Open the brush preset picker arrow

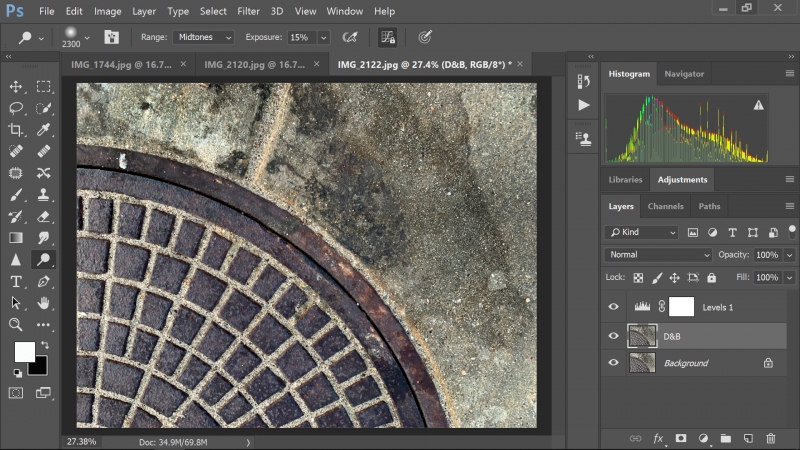(87, 38)
